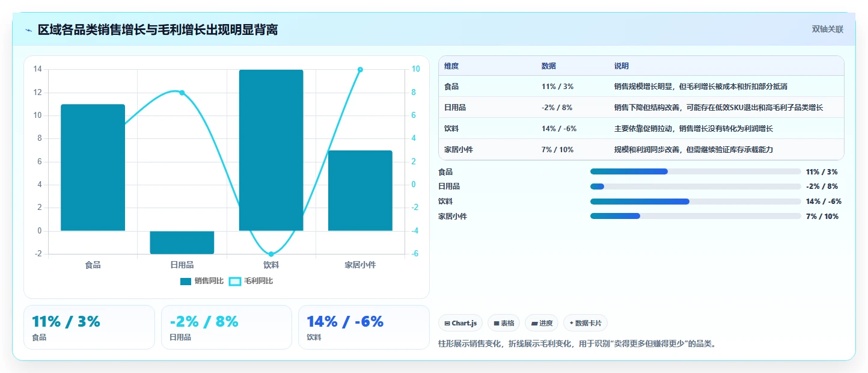Click the 家居小件 sales bar

coord(360,191)
